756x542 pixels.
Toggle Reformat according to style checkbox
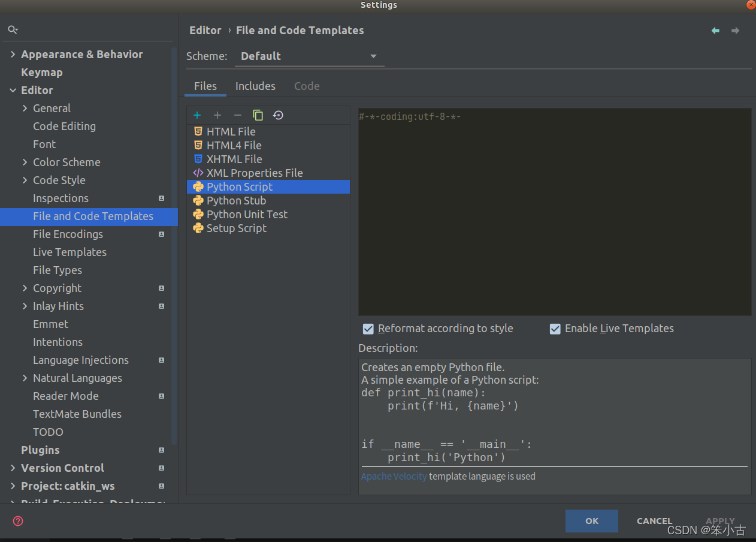coord(368,329)
